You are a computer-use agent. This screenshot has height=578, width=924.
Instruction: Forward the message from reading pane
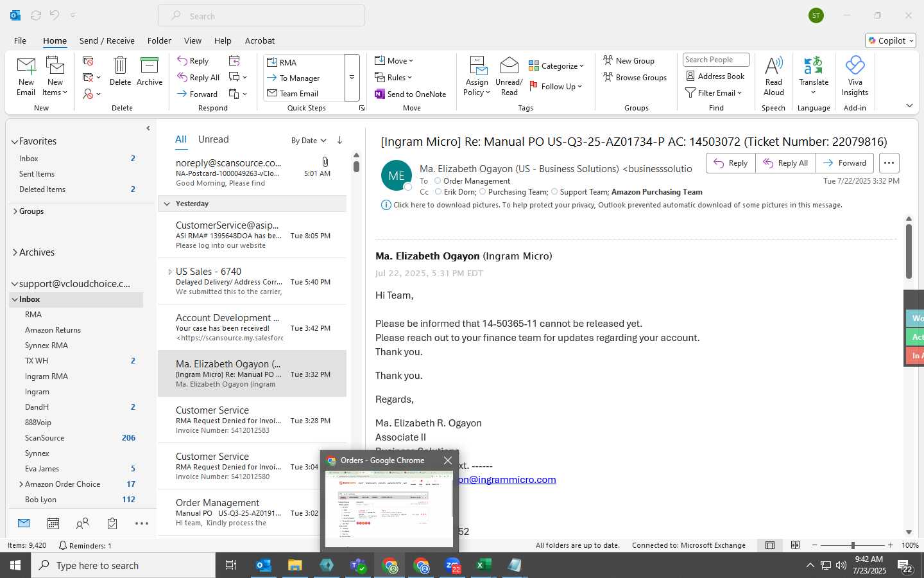[844, 163]
